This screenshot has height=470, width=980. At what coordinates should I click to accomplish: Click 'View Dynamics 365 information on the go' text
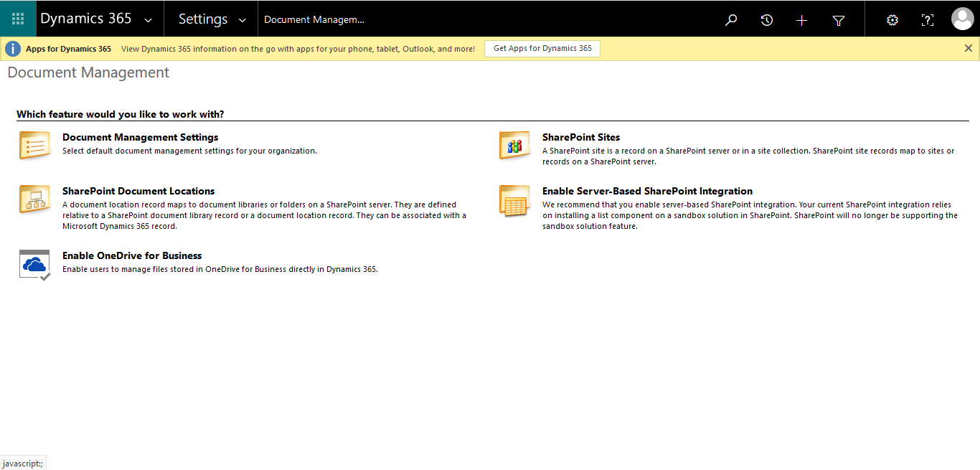[x=298, y=49]
